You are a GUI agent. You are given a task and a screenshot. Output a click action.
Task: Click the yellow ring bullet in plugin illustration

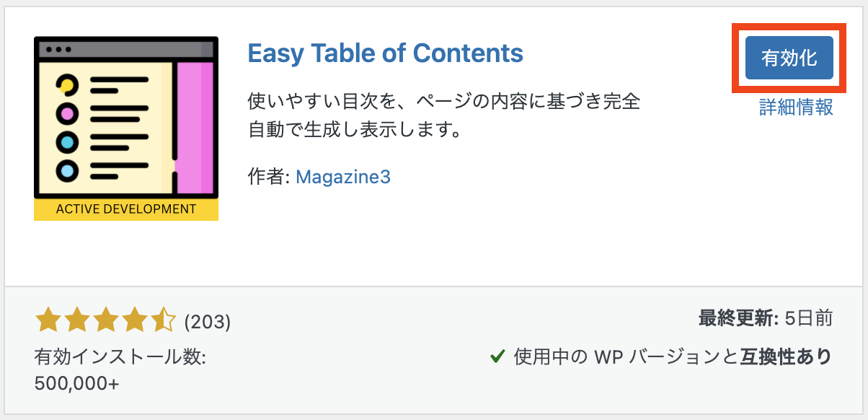pyautogui.click(x=66, y=85)
